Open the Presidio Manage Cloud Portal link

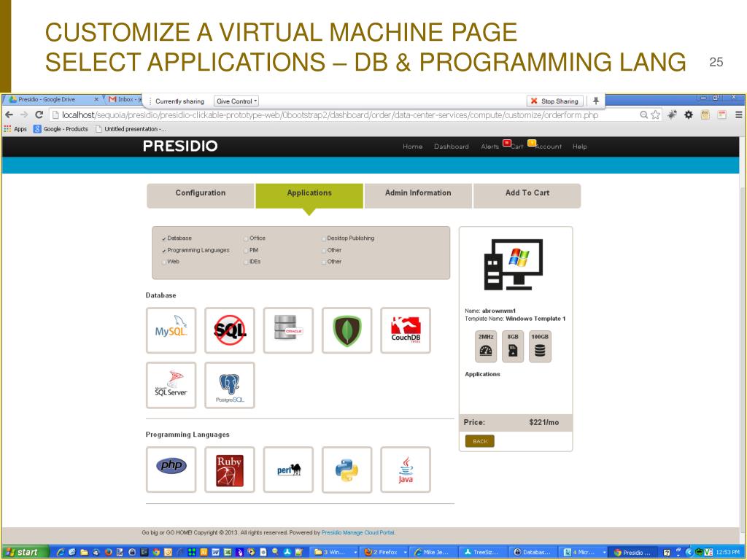(357, 532)
